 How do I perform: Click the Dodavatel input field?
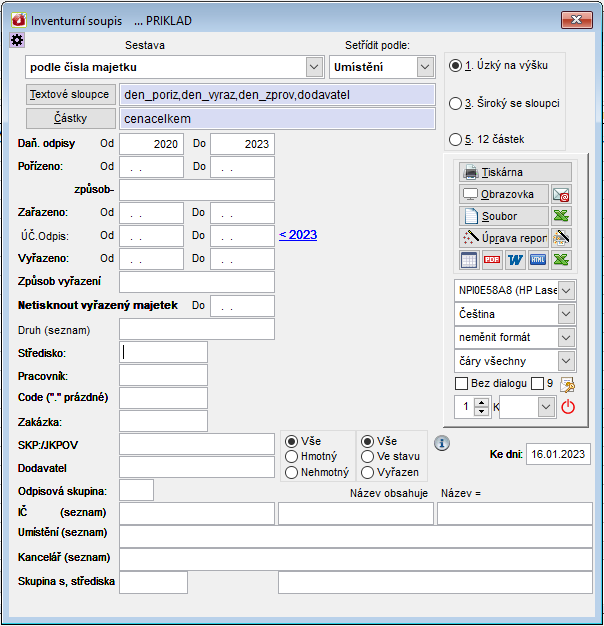(197, 467)
